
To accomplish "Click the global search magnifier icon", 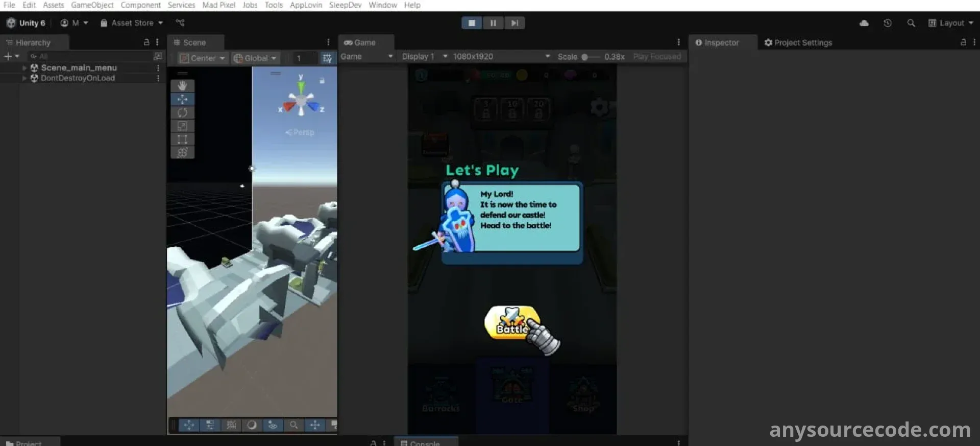I will click(911, 23).
